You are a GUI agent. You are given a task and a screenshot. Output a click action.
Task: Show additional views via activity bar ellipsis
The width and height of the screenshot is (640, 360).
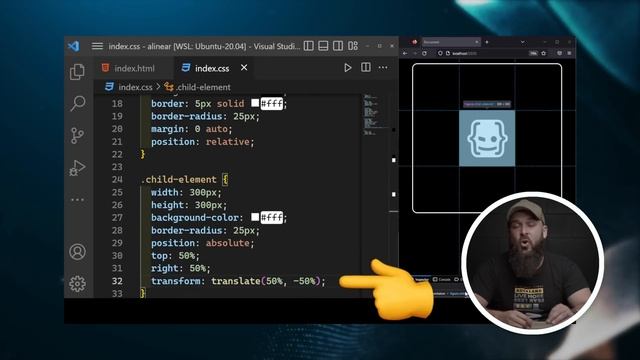[x=77, y=200]
